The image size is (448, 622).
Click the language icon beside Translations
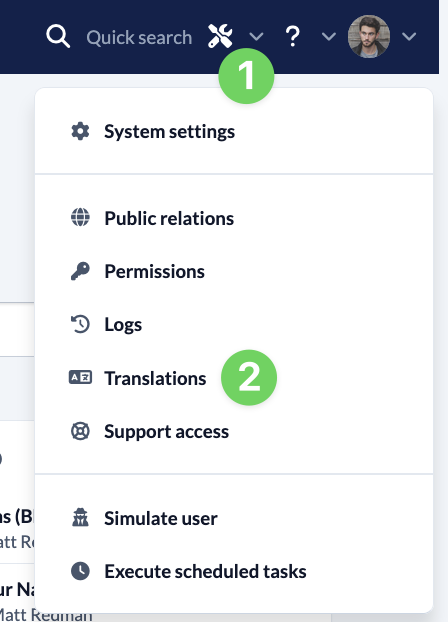pyautogui.click(x=80, y=377)
